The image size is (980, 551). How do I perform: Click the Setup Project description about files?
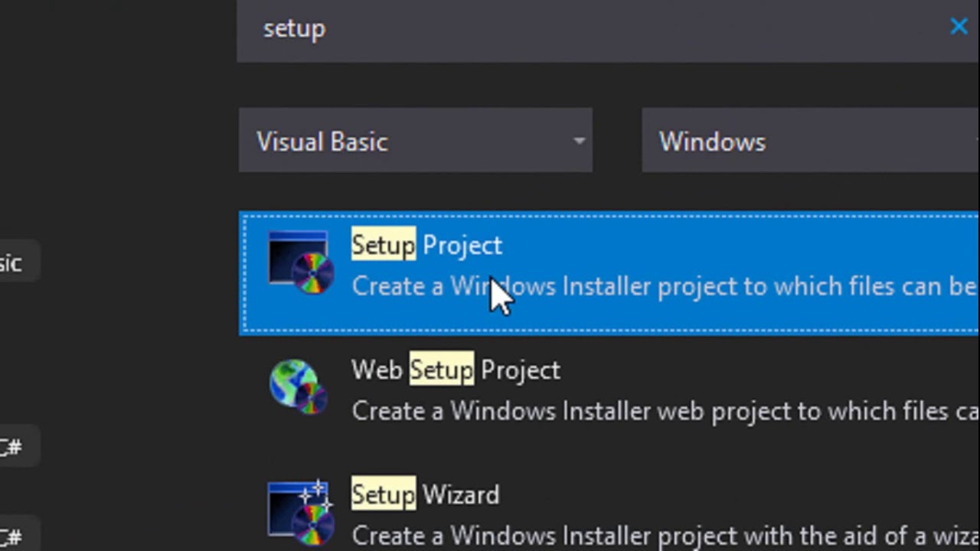pos(665,286)
